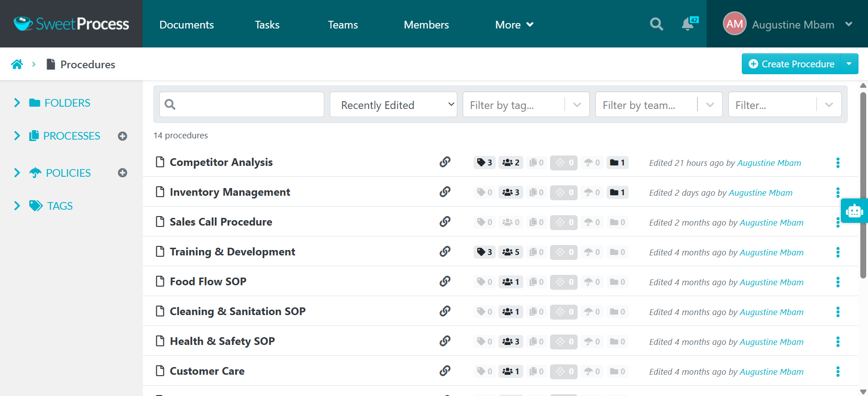
Task: Expand the TAGS section
Action: coord(17,206)
